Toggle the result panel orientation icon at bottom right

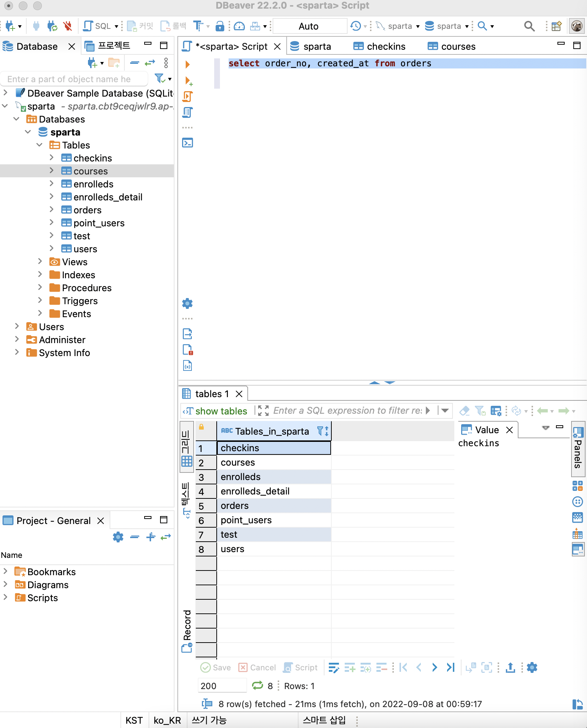[577, 704]
